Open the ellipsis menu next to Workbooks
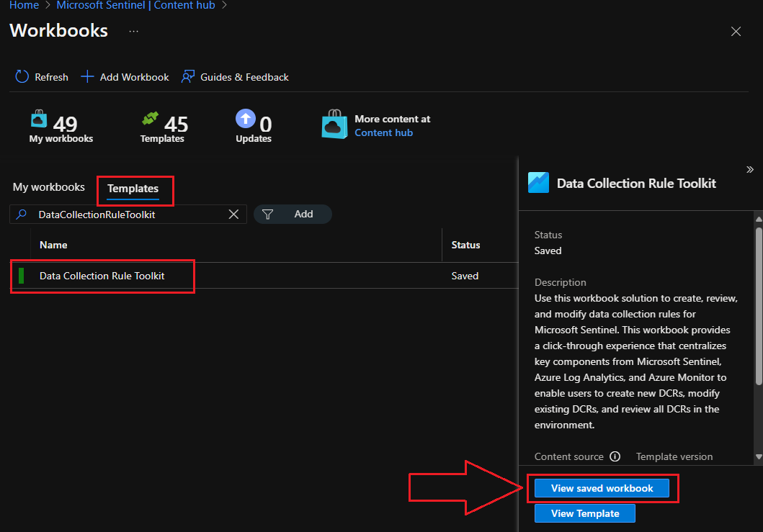The width and height of the screenshot is (763, 532). pos(134,31)
